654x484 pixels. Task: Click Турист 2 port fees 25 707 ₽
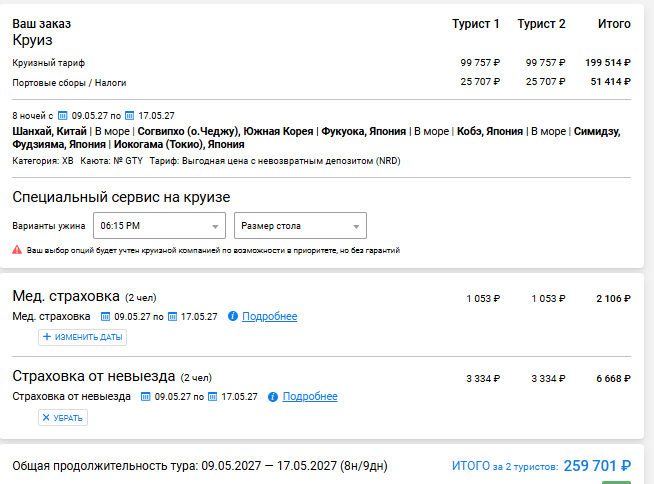[545, 82]
